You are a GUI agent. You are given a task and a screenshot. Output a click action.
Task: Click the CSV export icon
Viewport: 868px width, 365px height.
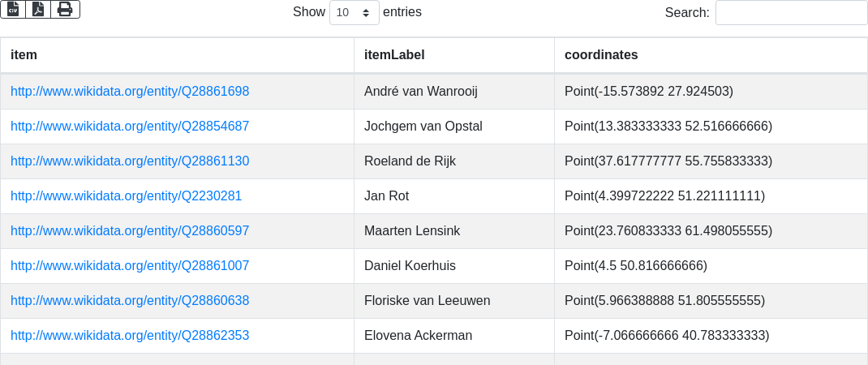[x=13, y=9]
